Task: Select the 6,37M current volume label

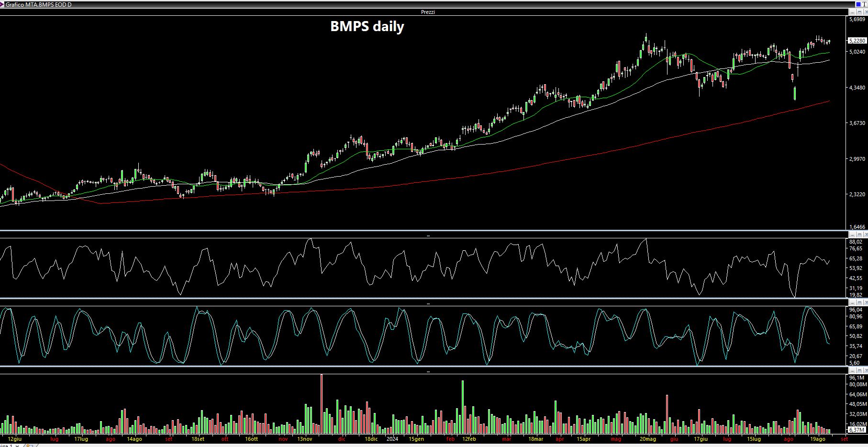Action: coord(856,430)
